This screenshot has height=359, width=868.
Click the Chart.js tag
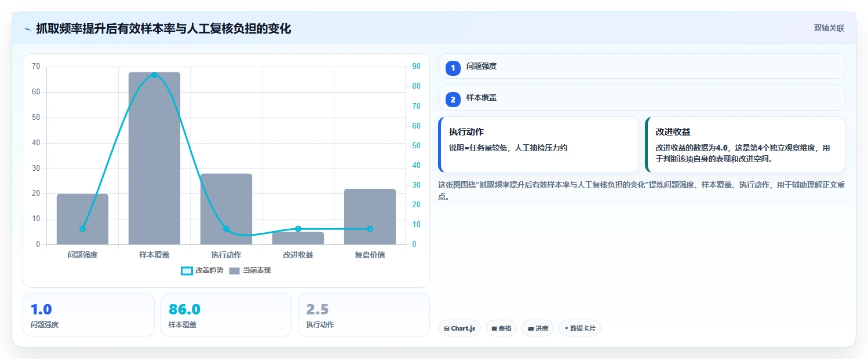[459, 328]
